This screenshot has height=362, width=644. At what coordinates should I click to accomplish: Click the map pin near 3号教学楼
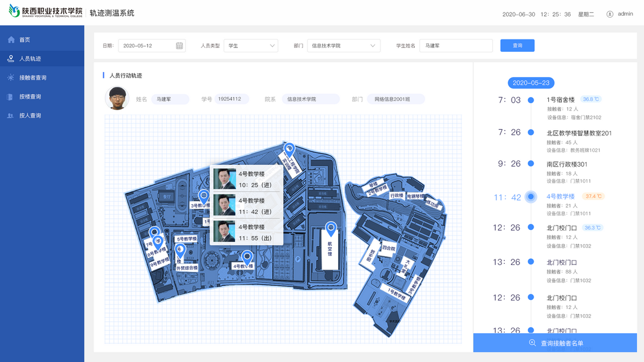coord(204,196)
